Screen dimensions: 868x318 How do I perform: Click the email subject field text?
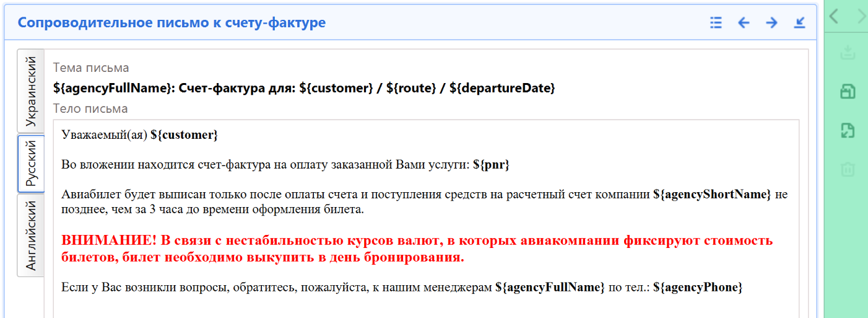point(303,88)
